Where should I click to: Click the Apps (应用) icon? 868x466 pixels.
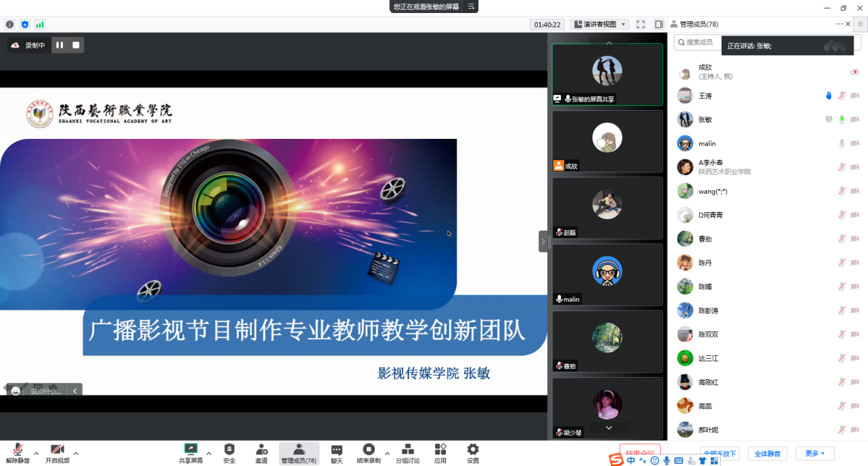[440, 450]
